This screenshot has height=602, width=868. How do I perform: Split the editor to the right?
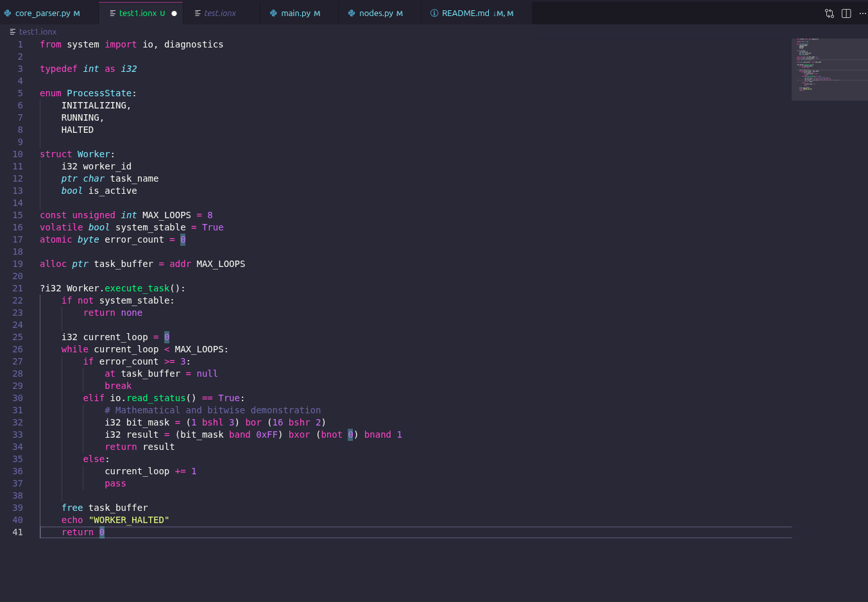[x=846, y=13]
